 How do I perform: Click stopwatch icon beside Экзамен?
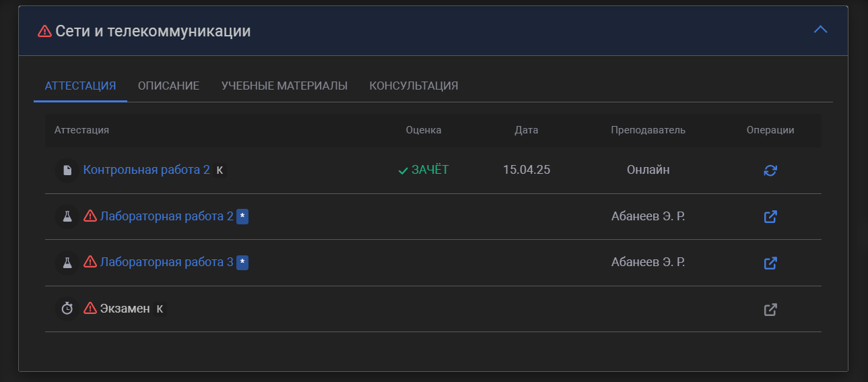click(x=67, y=309)
